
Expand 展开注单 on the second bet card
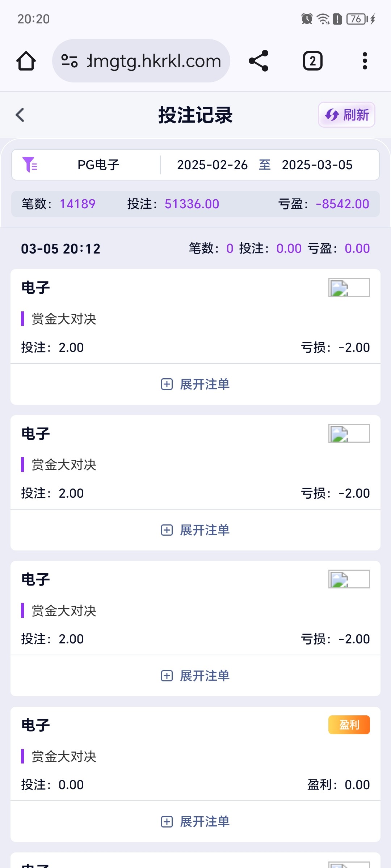(x=195, y=530)
